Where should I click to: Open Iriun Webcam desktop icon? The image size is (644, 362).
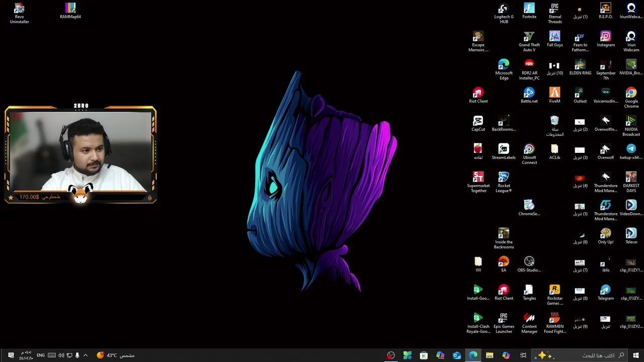pos(631,42)
